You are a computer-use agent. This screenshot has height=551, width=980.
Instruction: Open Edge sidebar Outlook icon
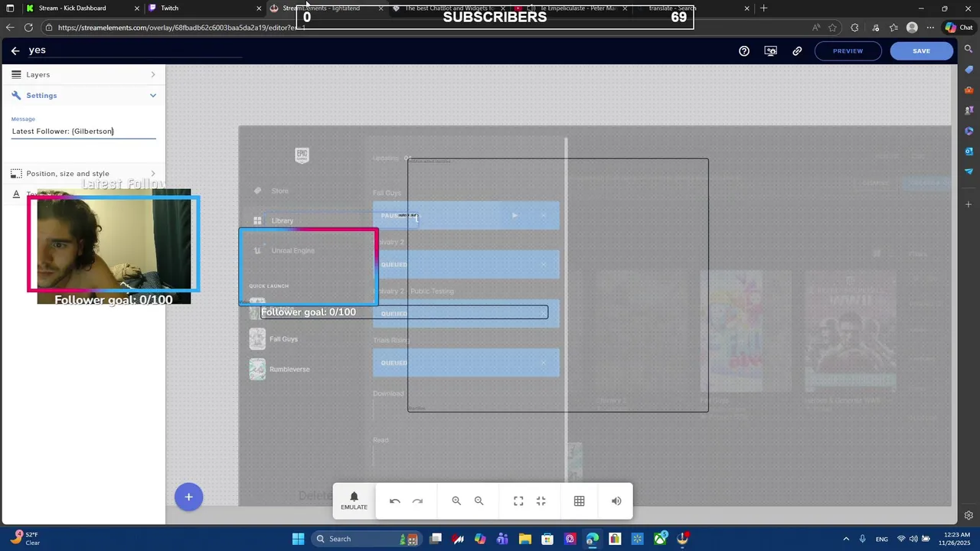click(969, 152)
